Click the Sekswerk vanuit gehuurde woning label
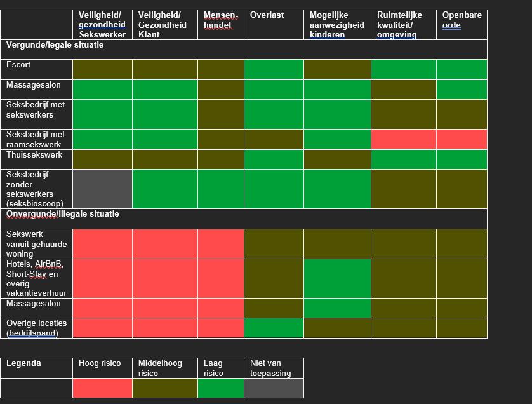Viewport: 532px width, 404px height. click(x=36, y=244)
